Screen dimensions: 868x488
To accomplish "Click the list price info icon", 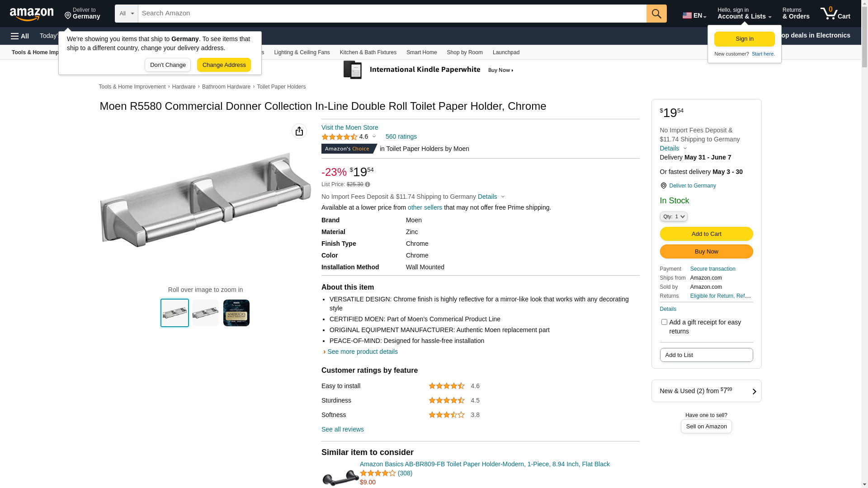I will 368,184.
